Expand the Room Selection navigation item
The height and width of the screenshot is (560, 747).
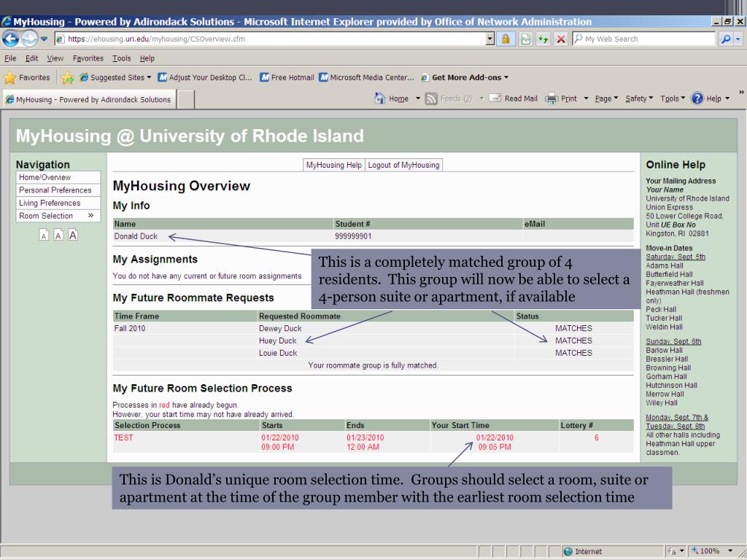coord(58,216)
